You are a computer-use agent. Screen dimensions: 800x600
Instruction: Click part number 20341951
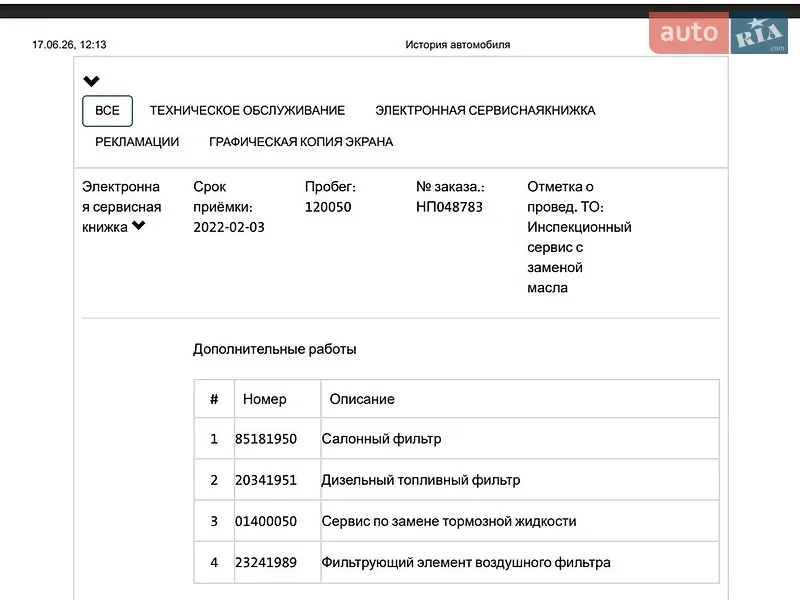tap(266, 480)
